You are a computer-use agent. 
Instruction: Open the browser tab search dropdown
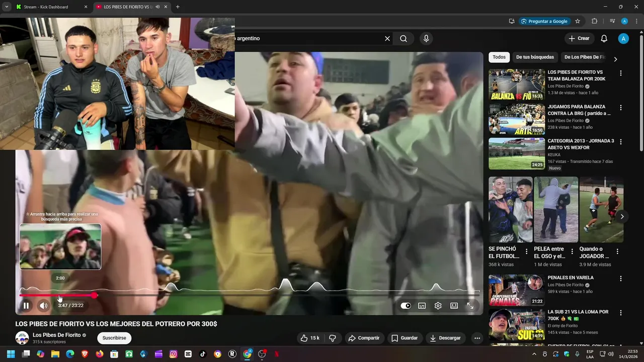tap(6, 7)
